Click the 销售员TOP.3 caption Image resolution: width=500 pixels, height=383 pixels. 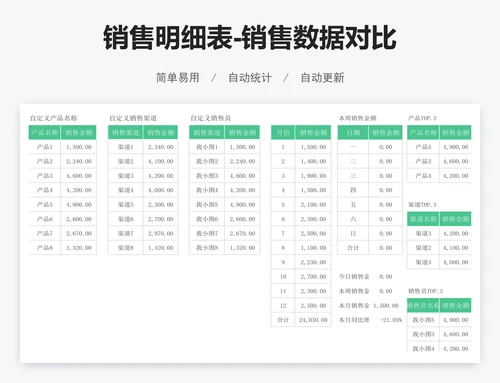(x=425, y=291)
